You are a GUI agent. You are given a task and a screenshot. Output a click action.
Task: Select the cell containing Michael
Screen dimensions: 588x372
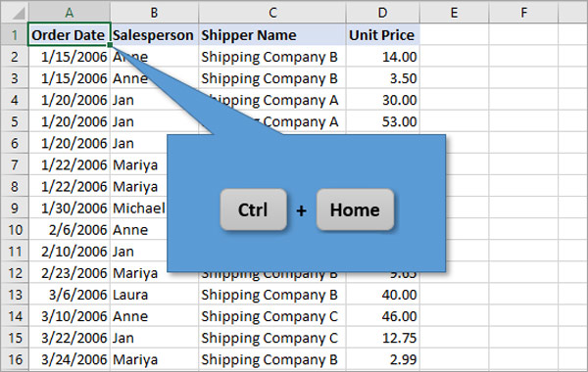[139, 208]
